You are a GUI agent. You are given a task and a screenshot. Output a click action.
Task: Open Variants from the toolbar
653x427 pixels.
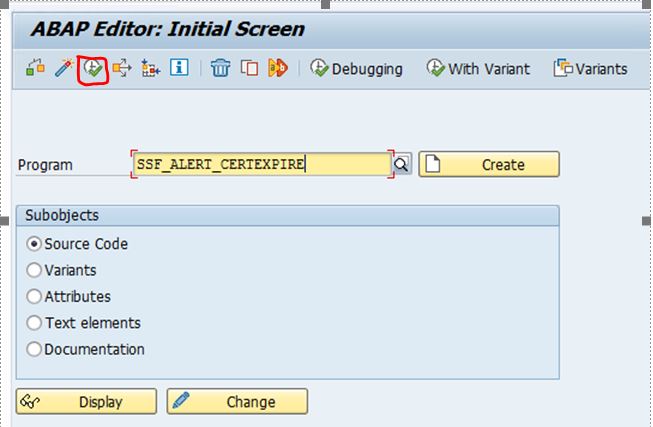click(x=590, y=69)
